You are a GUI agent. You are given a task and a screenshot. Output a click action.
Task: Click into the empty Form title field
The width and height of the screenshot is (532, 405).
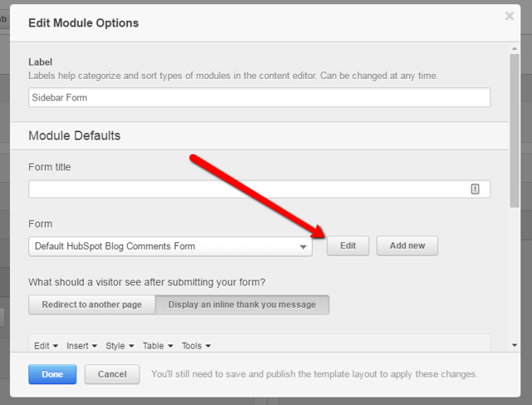pos(245,189)
